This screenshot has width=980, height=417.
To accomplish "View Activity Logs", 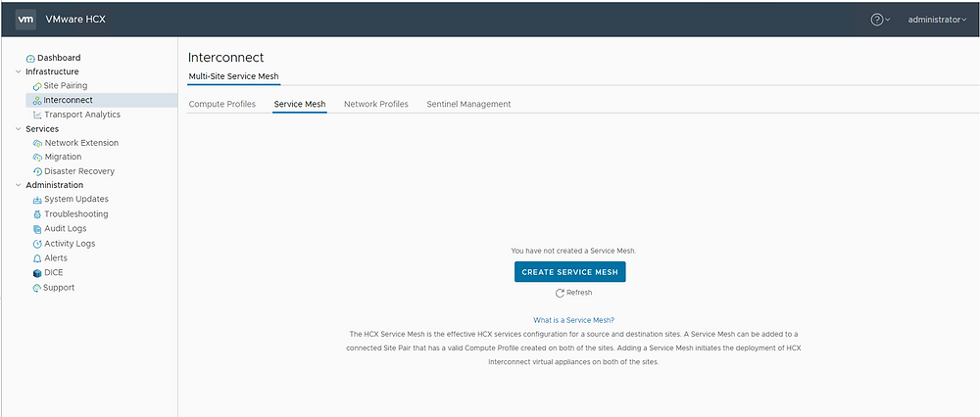I will tap(70, 244).
